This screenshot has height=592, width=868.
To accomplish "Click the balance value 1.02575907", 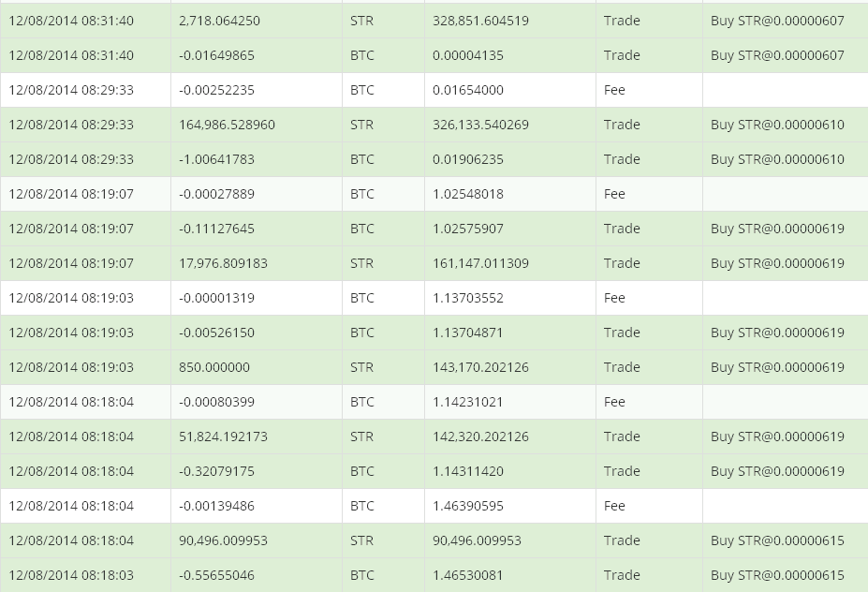I will tap(468, 229).
